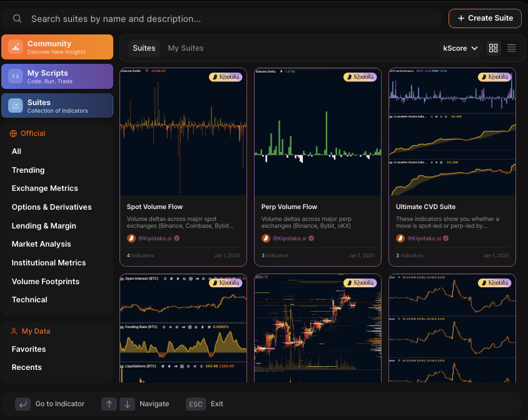The width and height of the screenshot is (528, 420).
Task: Switch to the Suites tab
Action: pos(144,48)
